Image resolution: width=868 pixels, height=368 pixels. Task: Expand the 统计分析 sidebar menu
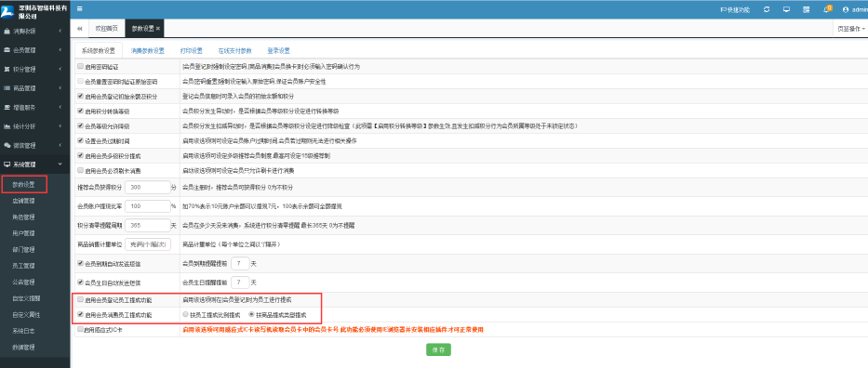(34, 126)
